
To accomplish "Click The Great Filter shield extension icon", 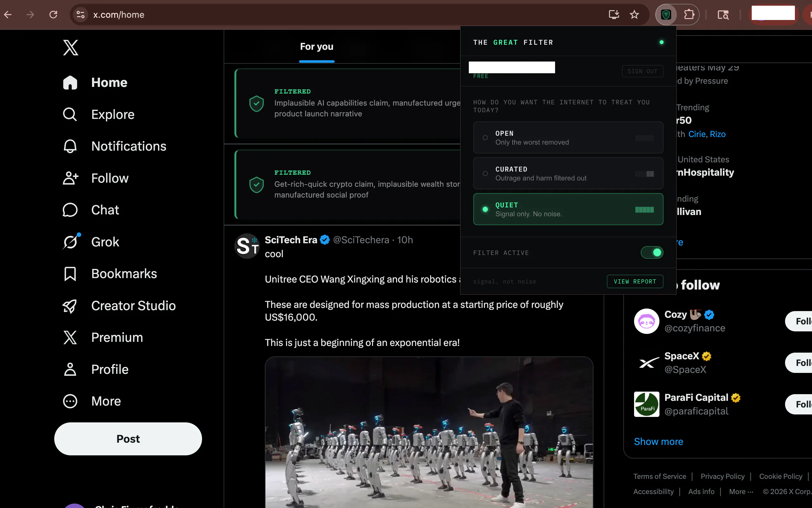I will (x=666, y=15).
